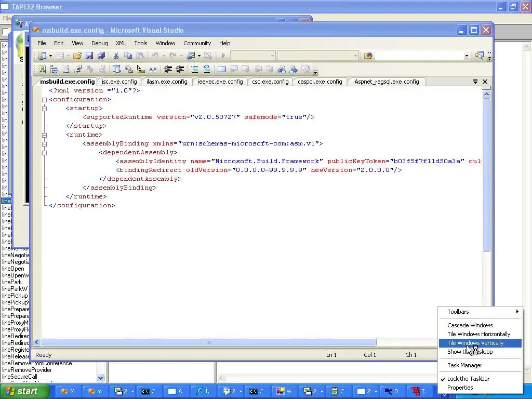Click the Comment Out Lines icon
Viewport: 532px width, 399px height.
pos(195,69)
